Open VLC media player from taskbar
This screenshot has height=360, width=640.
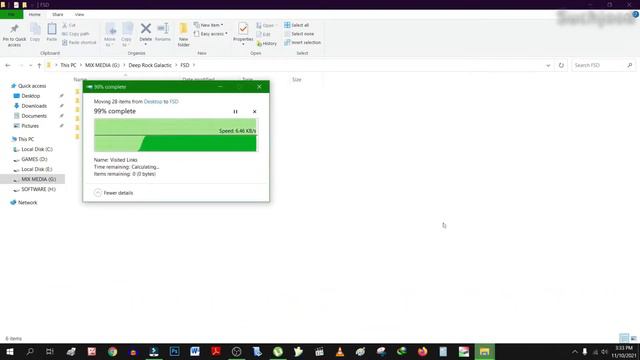pos(340,351)
